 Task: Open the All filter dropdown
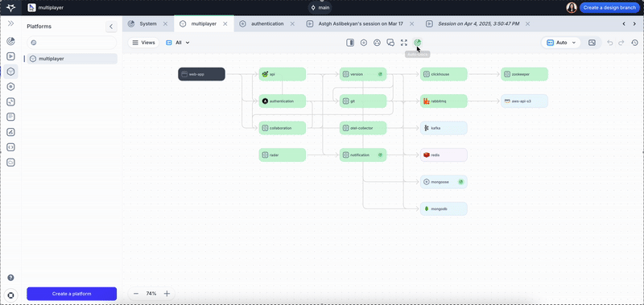click(178, 43)
